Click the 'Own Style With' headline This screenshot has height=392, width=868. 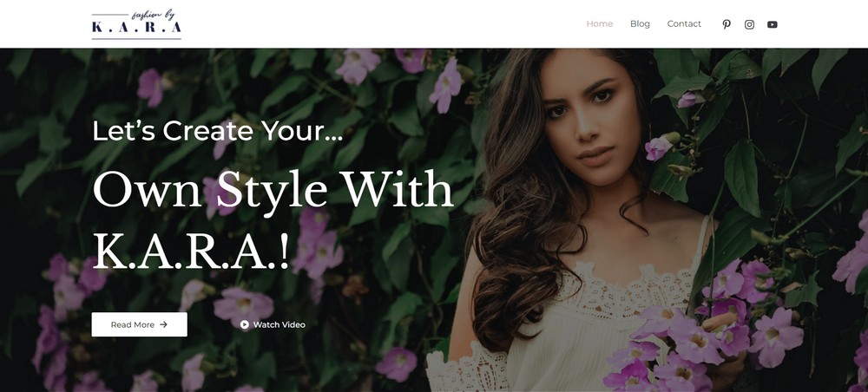click(273, 189)
